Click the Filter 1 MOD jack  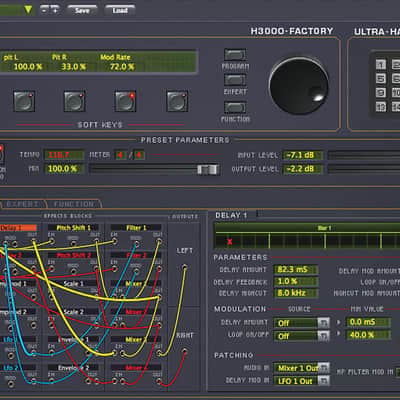coord(136,244)
